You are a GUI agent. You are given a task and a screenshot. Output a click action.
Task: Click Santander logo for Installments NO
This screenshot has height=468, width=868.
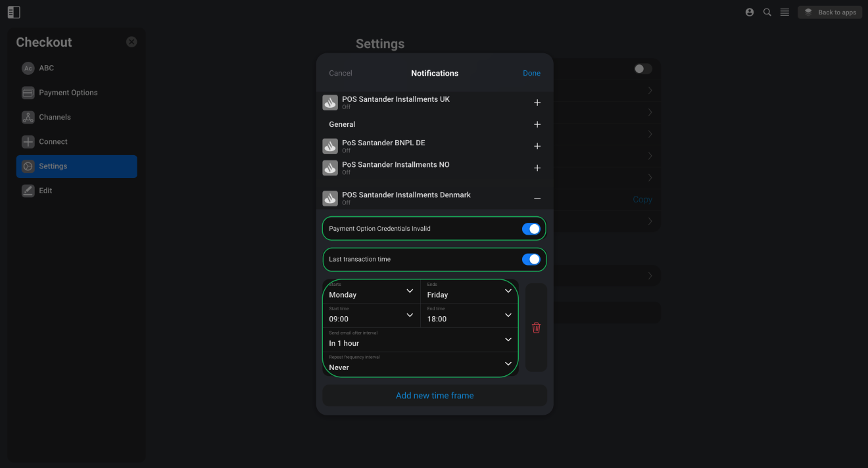(330, 168)
